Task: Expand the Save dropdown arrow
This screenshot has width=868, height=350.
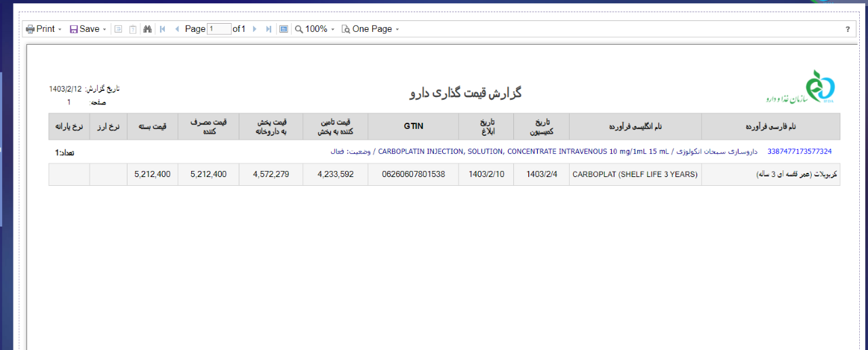Action: [x=104, y=30]
